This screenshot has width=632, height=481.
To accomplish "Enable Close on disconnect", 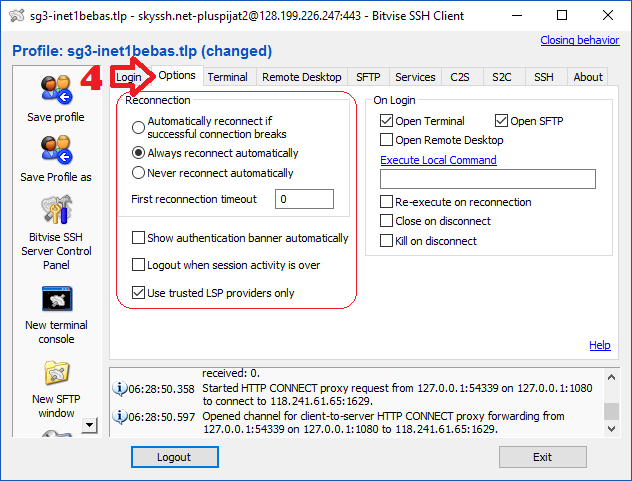I will 386,221.
